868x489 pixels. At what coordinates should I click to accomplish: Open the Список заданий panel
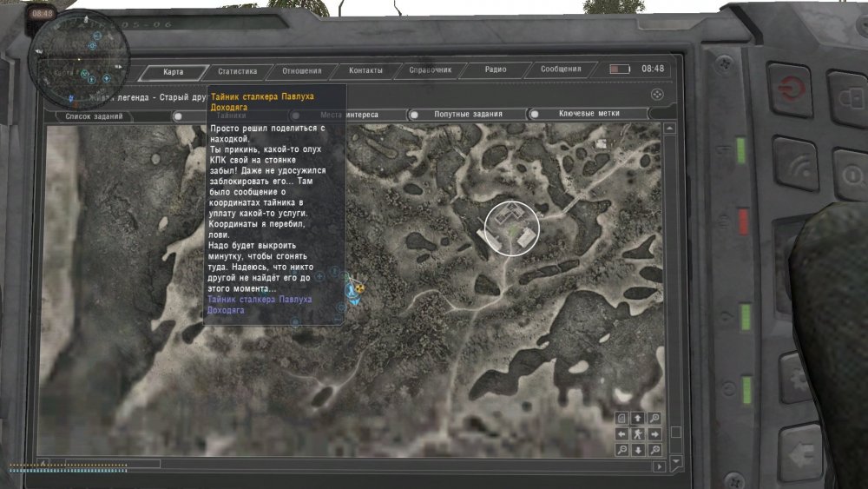(94, 116)
